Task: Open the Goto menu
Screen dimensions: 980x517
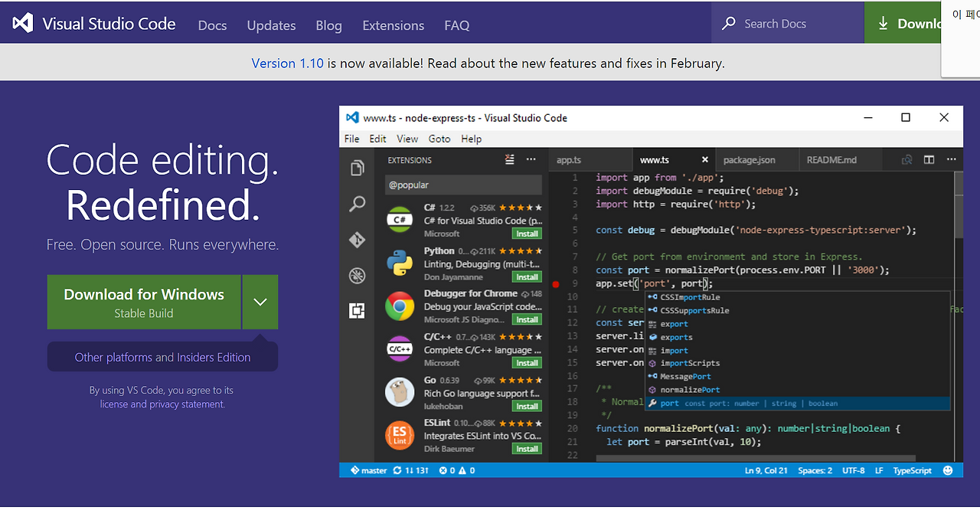Action: click(439, 139)
